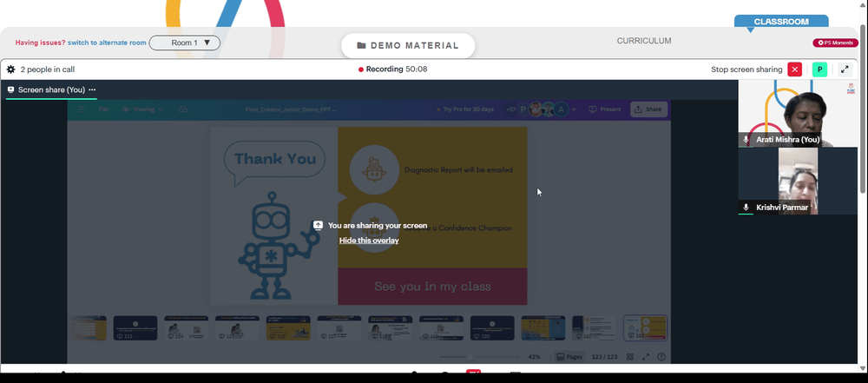Click the file name Final_Creator_Junior_Demo_PPT

(x=290, y=109)
